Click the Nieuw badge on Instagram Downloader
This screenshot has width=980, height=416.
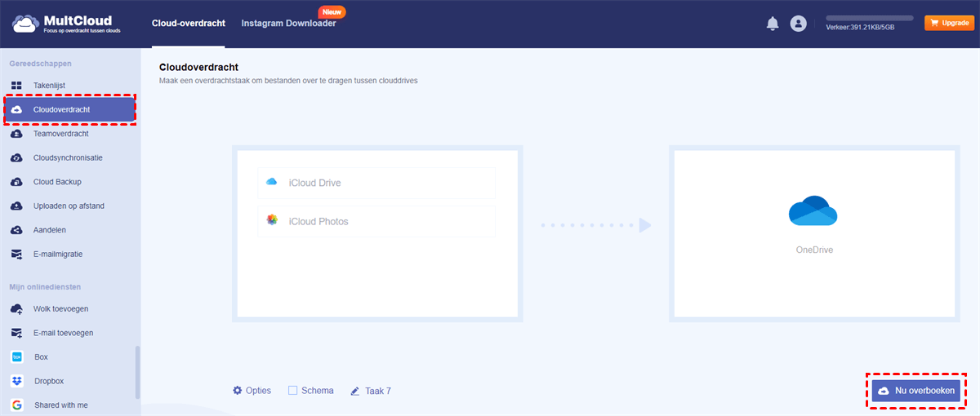tap(332, 12)
